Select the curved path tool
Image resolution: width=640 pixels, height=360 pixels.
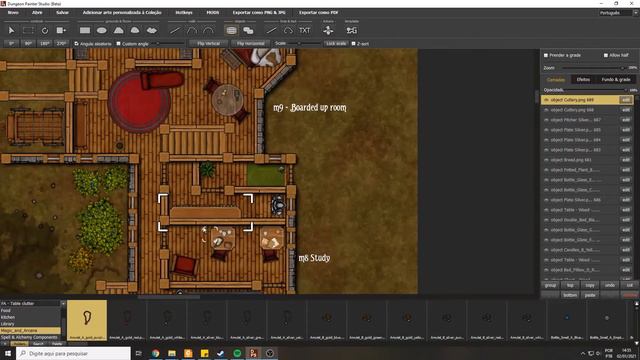pyautogui.click(x=288, y=31)
